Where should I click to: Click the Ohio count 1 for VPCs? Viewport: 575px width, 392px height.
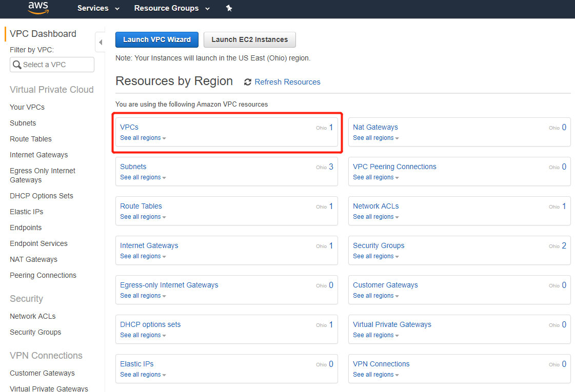[x=331, y=127]
